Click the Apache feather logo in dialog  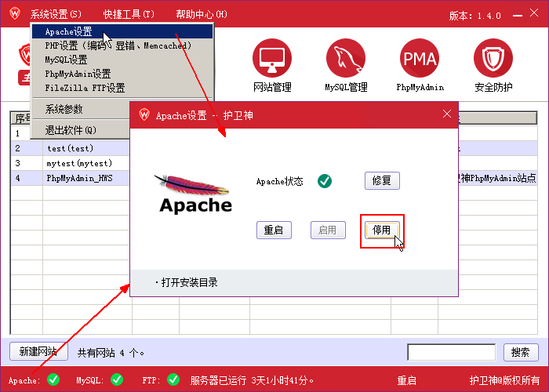195,194
